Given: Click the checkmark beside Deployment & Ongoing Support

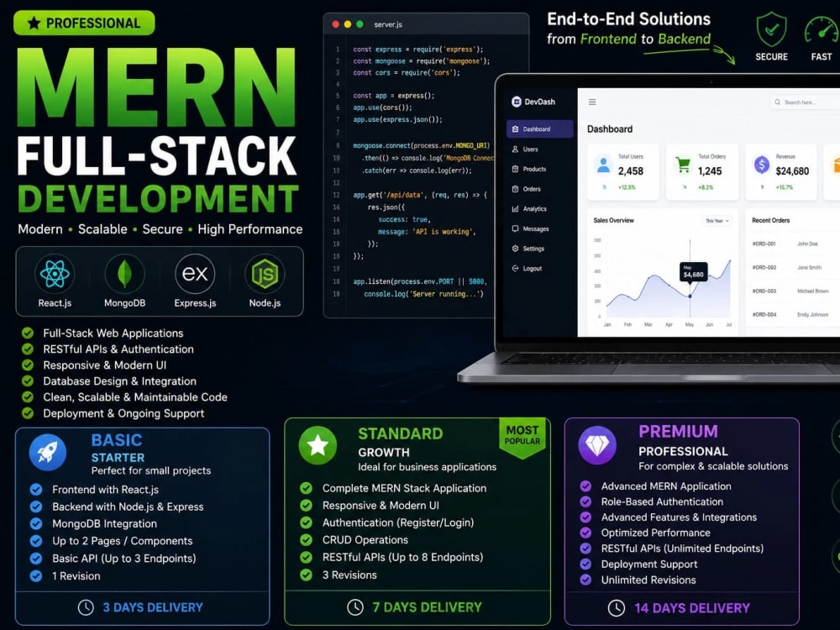Looking at the screenshot, I should pos(28,413).
